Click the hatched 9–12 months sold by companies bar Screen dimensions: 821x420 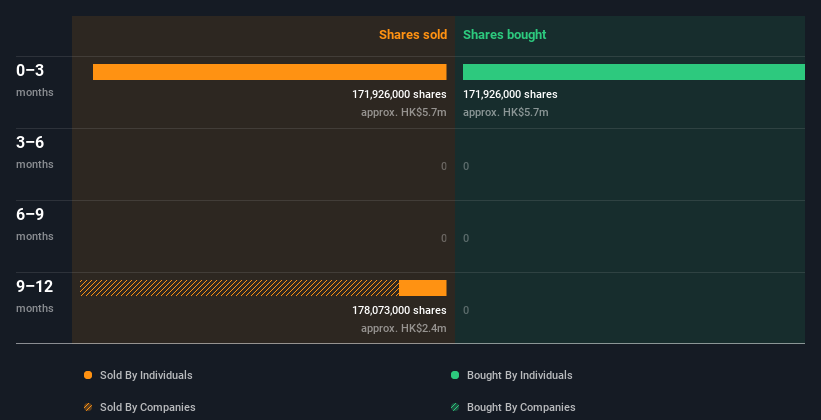(x=239, y=288)
